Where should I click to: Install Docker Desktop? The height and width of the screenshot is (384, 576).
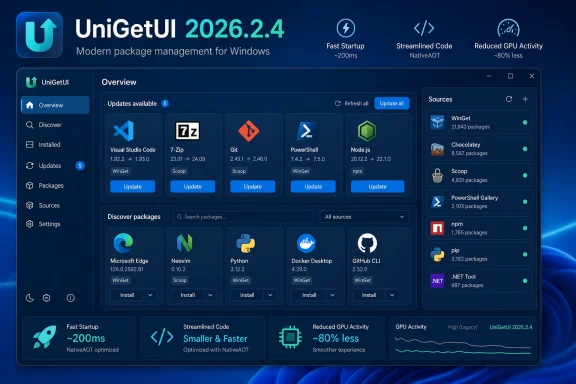click(309, 295)
